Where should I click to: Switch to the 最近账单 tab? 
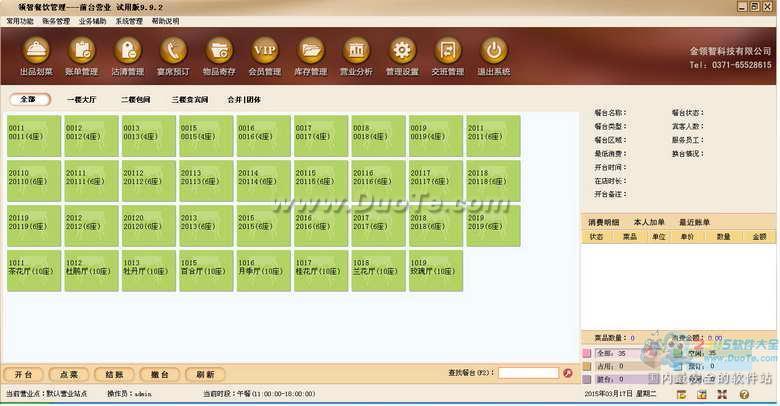694,222
